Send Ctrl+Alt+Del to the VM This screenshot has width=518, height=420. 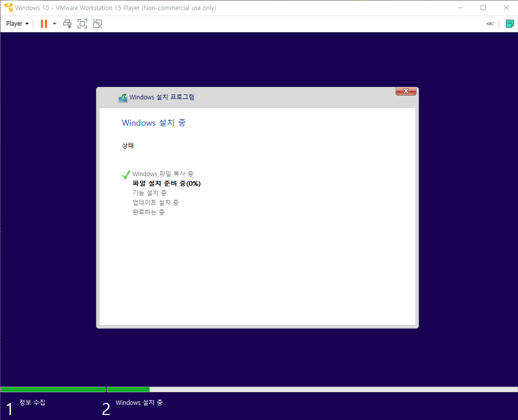[x=67, y=24]
